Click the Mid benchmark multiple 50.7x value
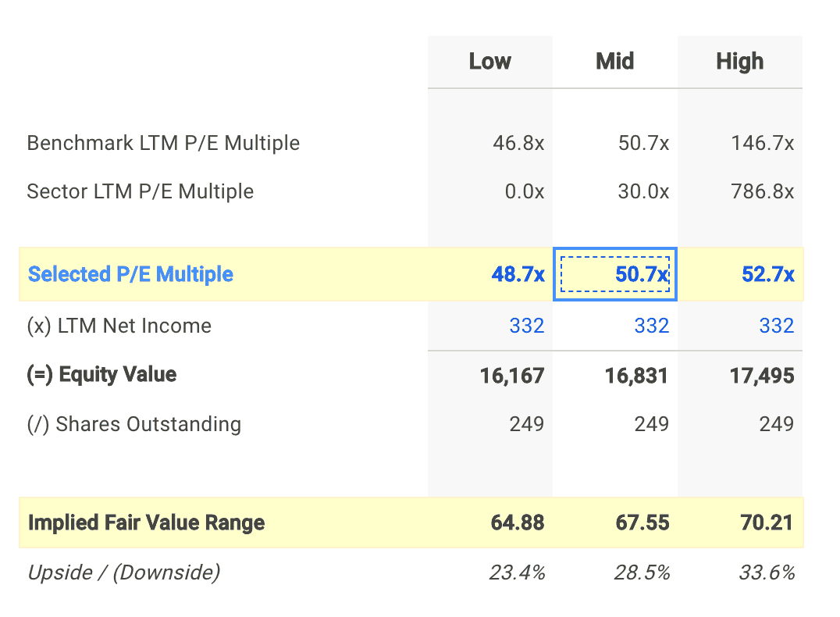840x617 pixels. [x=643, y=143]
